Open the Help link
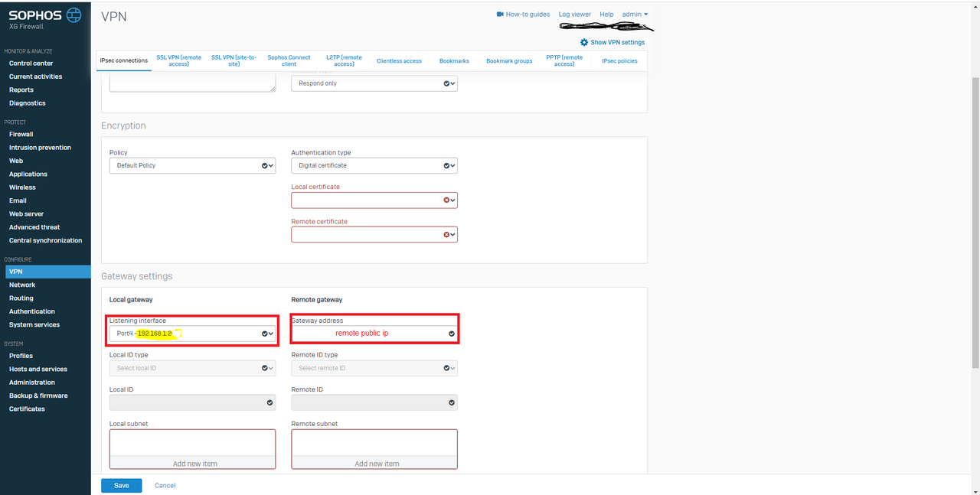The height and width of the screenshot is (495, 980). [x=606, y=14]
